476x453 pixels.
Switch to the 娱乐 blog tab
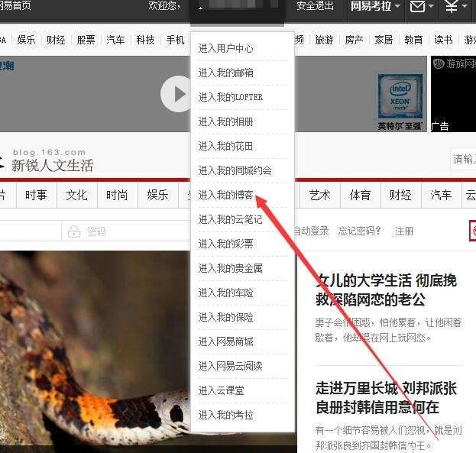tap(158, 195)
